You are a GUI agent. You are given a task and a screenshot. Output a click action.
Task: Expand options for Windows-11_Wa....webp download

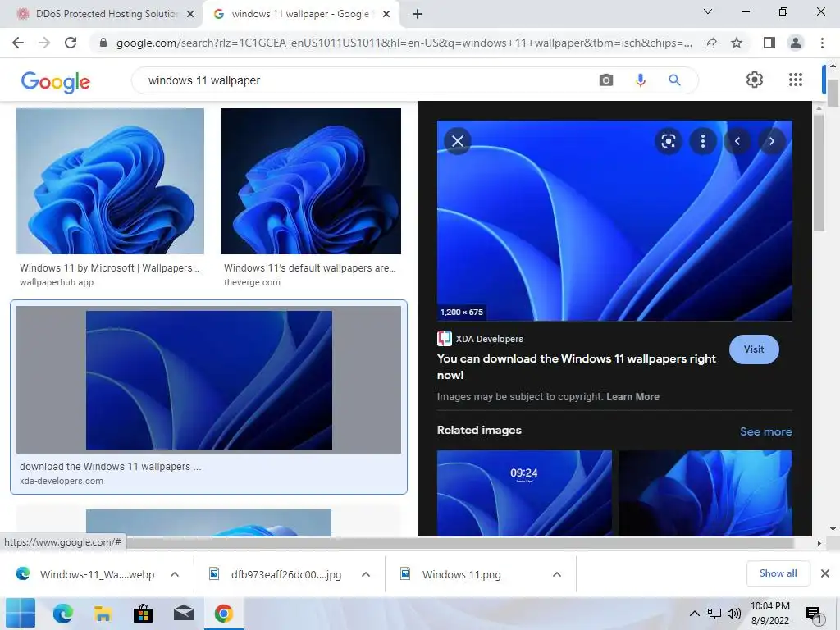coord(175,574)
